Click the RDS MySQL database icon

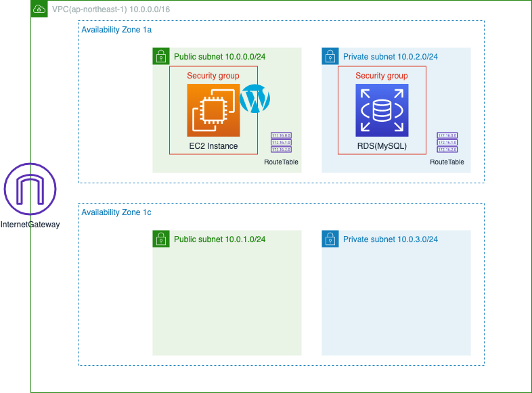tap(382, 110)
